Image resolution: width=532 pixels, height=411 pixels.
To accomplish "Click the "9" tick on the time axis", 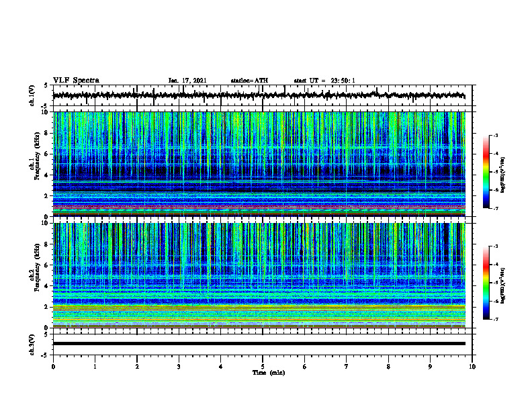I will tap(430, 367).
